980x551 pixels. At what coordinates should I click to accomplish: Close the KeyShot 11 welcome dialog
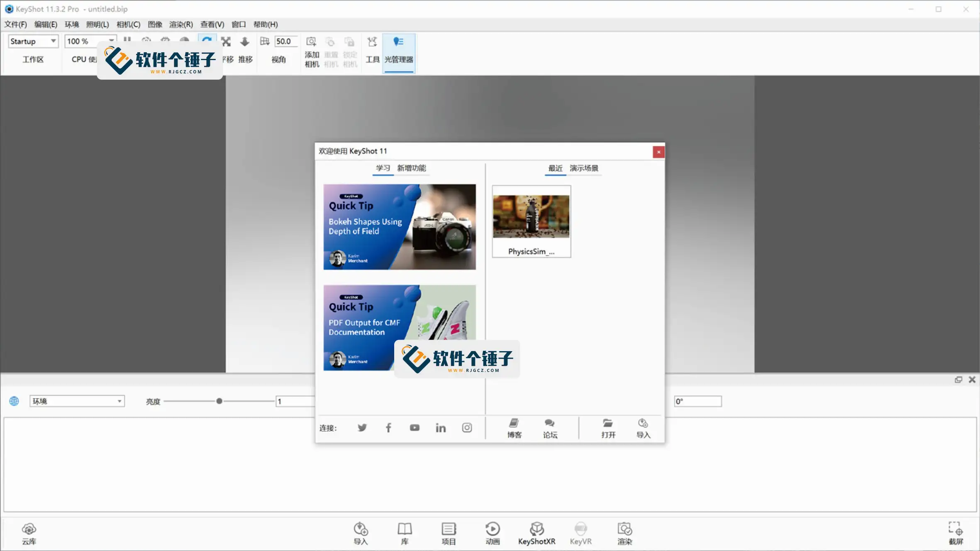pos(658,152)
